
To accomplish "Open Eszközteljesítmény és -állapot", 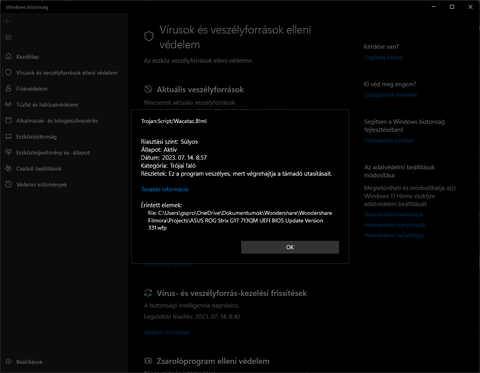I will tap(53, 153).
